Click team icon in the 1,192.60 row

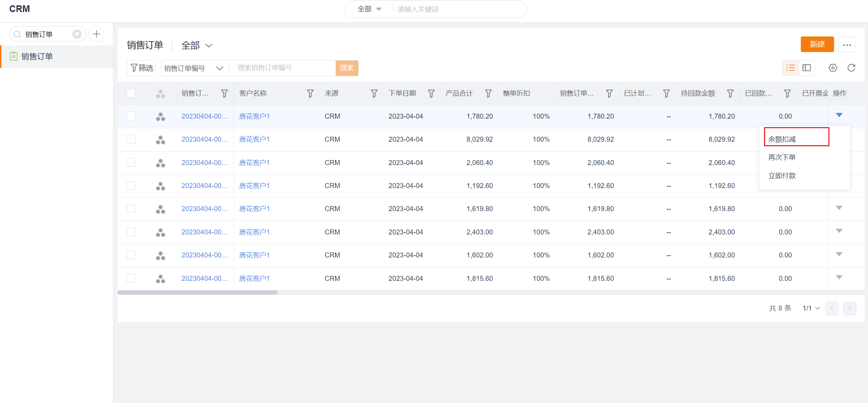tap(161, 186)
